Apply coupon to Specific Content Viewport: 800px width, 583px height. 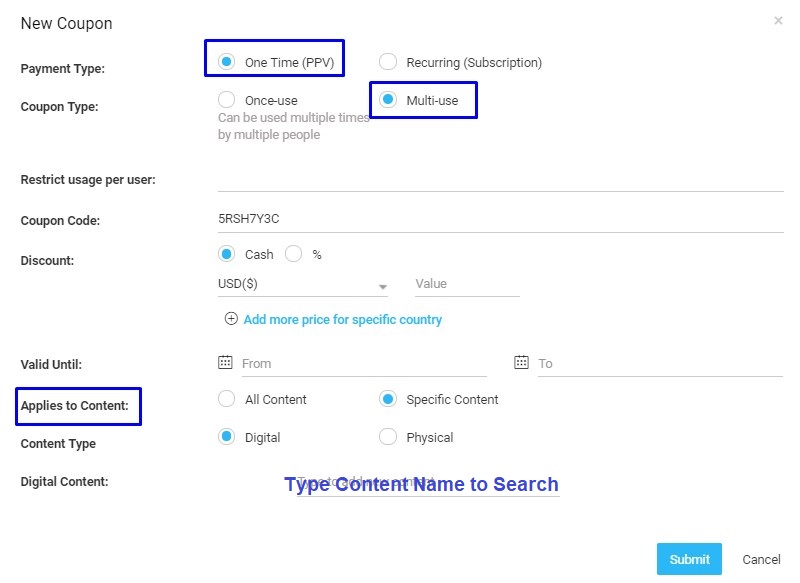388,399
